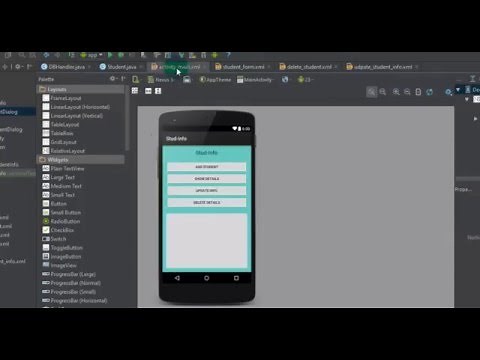Image resolution: width=480 pixels, height=360 pixels.
Task: Click the actual size zoom icon
Action: pyautogui.click(x=383, y=92)
